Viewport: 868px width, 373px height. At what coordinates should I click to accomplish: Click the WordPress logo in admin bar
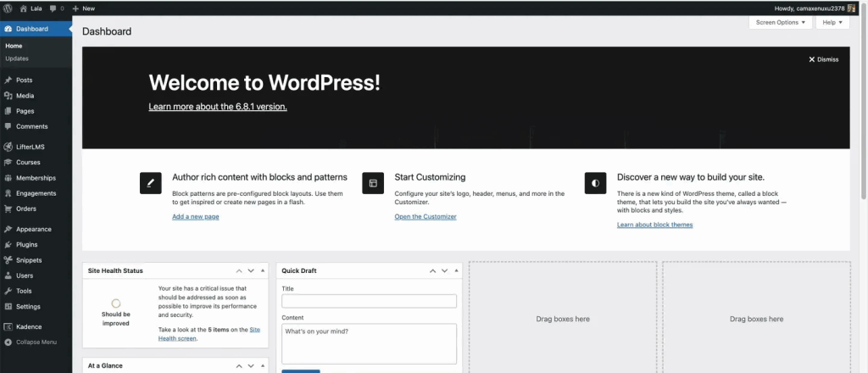coord(8,8)
